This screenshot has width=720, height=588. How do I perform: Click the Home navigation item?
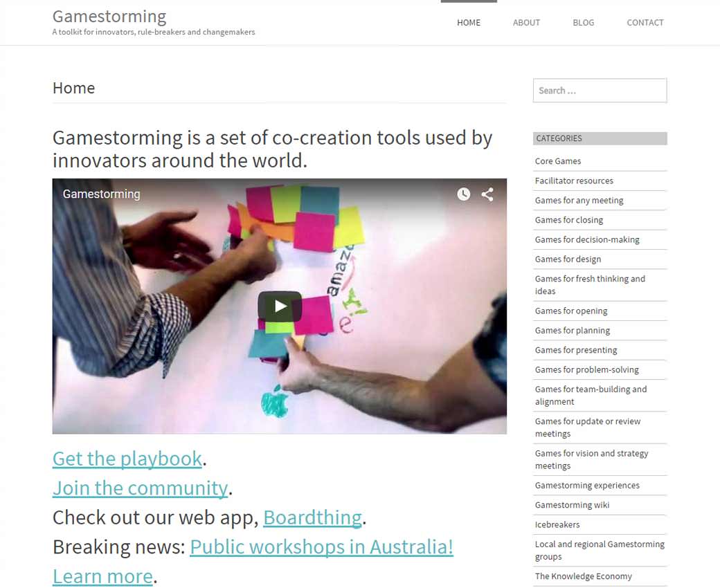tap(469, 22)
